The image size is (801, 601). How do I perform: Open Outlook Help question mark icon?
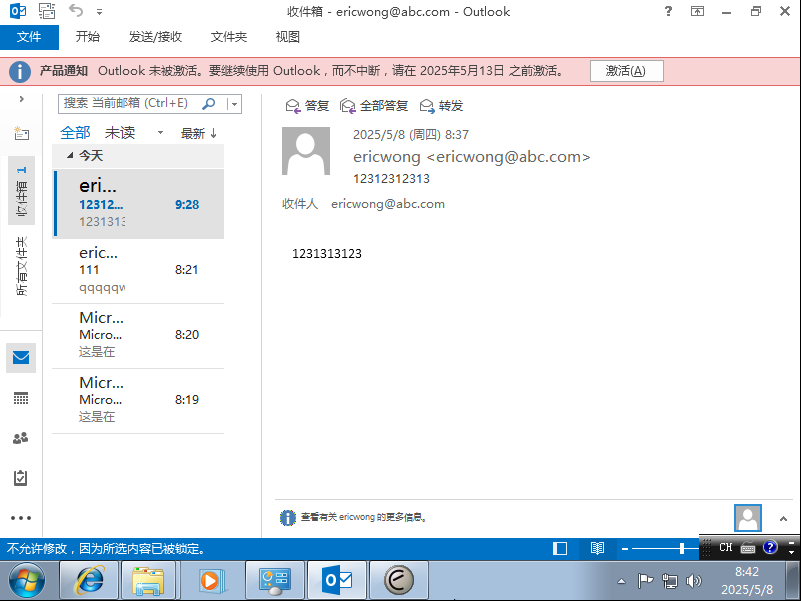tap(668, 11)
